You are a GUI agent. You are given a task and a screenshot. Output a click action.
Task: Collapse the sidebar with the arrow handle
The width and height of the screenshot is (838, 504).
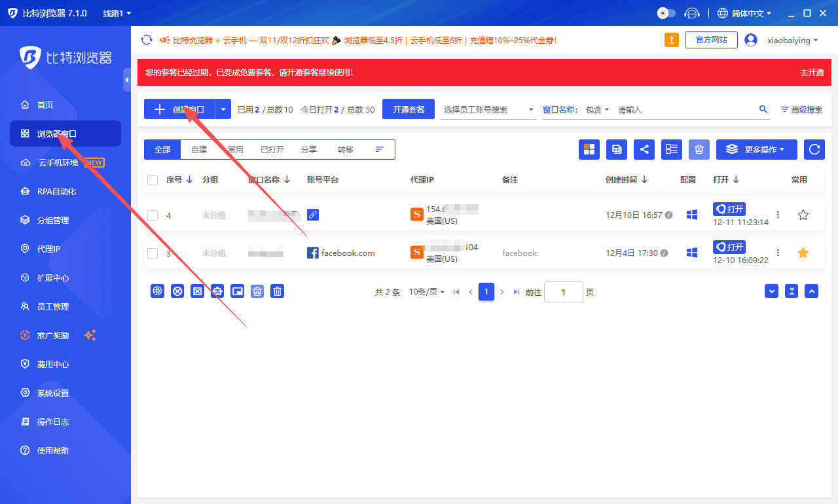(x=127, y=80)
